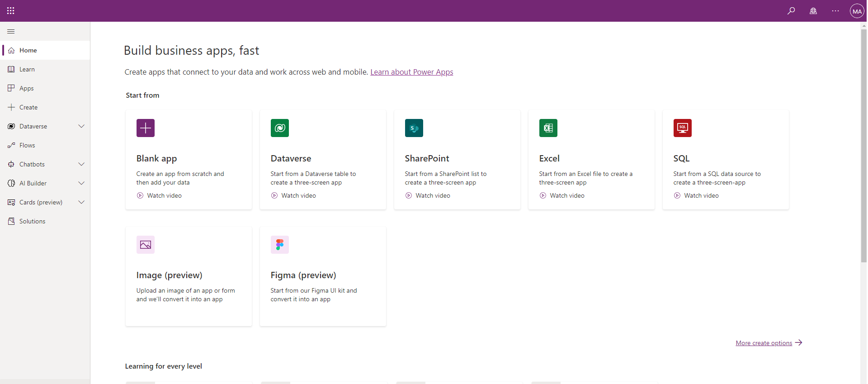Image resolution: width=868 pixels, height=384 pixels.
Task: Expand the Cards (preview) chevron
Action: (x=81, y=202)
